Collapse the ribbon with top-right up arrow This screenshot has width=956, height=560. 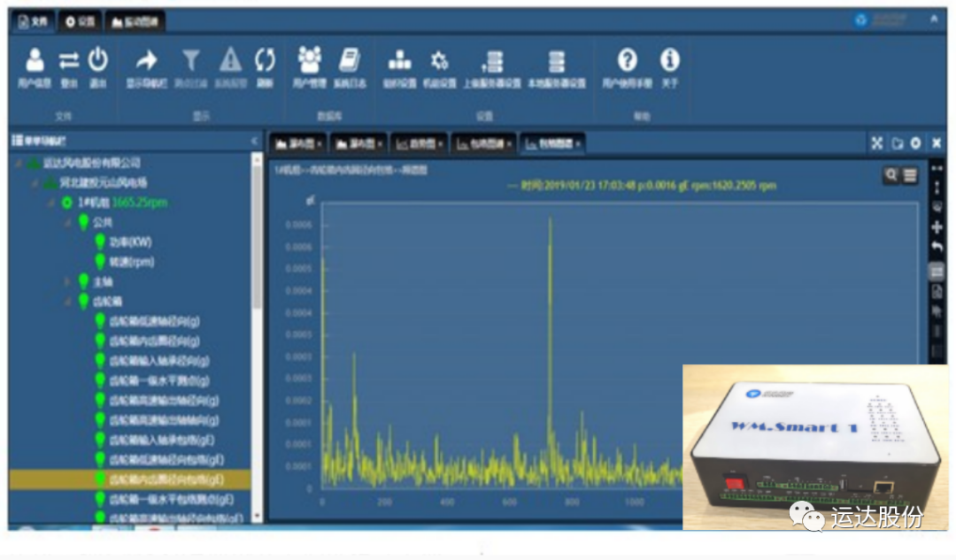tap(934, 19)
